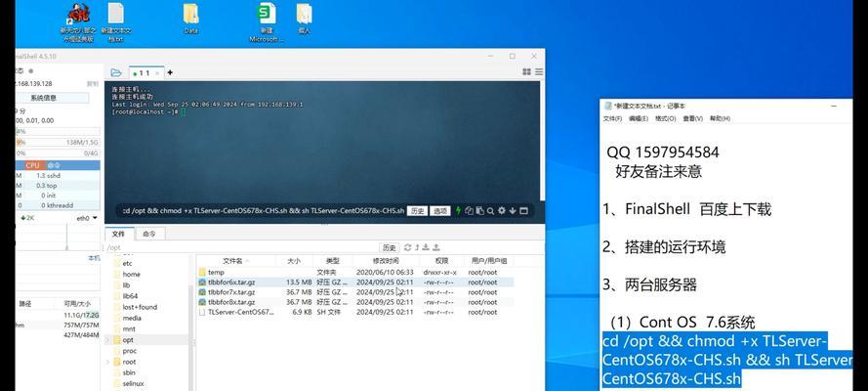The height and width of the screenshot is (391, 868).
Task: Open 选项 options button in command bar
Action: tap(440, 211)
